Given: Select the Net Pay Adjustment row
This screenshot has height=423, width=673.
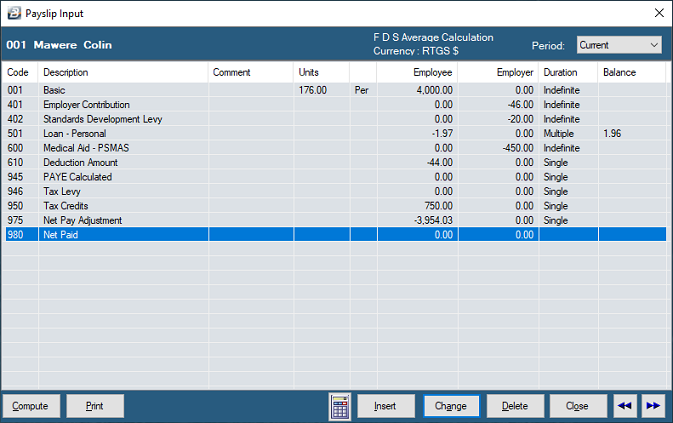Looking at the screenshot, I should pyautogui.click(x=336, y=221).
